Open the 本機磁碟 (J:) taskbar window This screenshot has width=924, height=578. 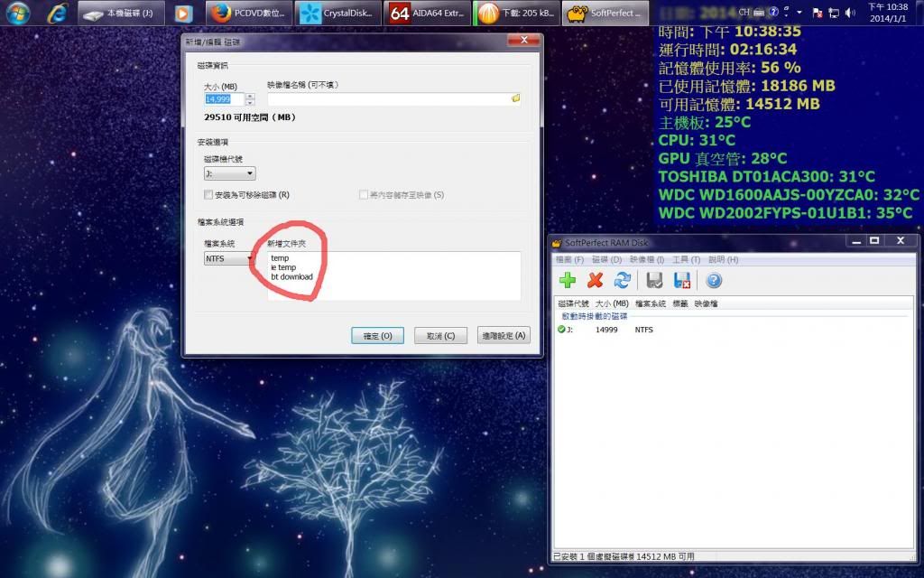click(121, 13)
